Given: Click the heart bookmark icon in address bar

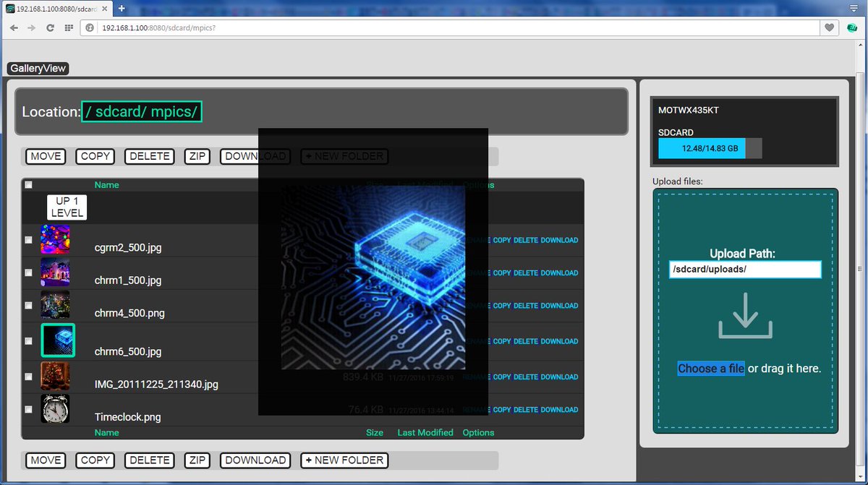Looking at the screenshot, I should [830, 27].
